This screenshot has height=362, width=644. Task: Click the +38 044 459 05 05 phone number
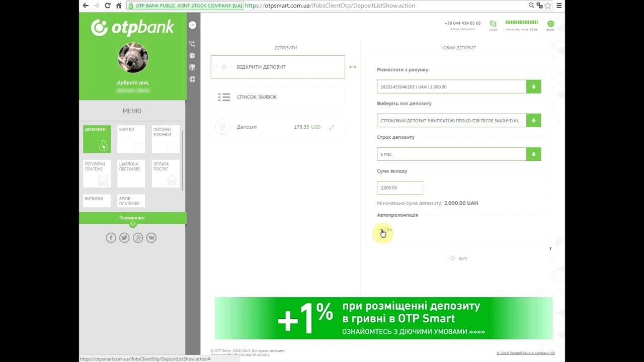[462, 23]
